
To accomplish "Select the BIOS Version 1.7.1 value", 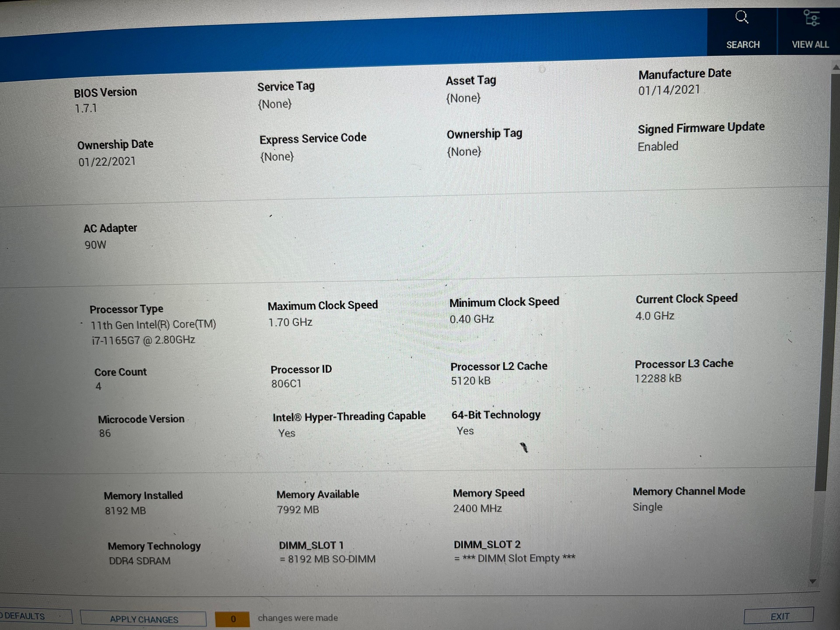I will (86, 108).
